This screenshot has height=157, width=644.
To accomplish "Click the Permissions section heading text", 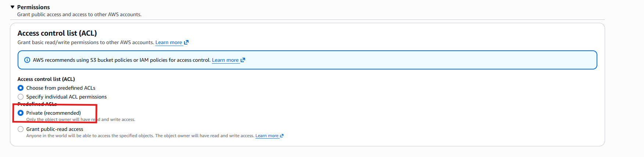I will 33,7.
